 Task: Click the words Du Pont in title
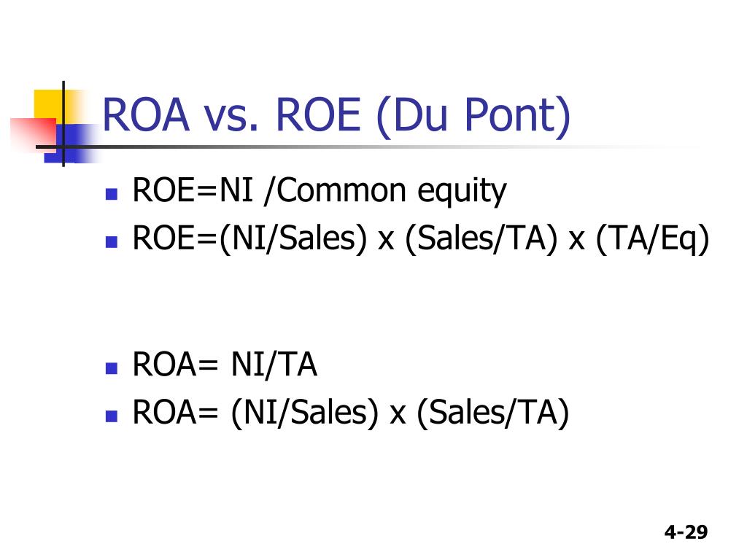(x=473, y=116)
